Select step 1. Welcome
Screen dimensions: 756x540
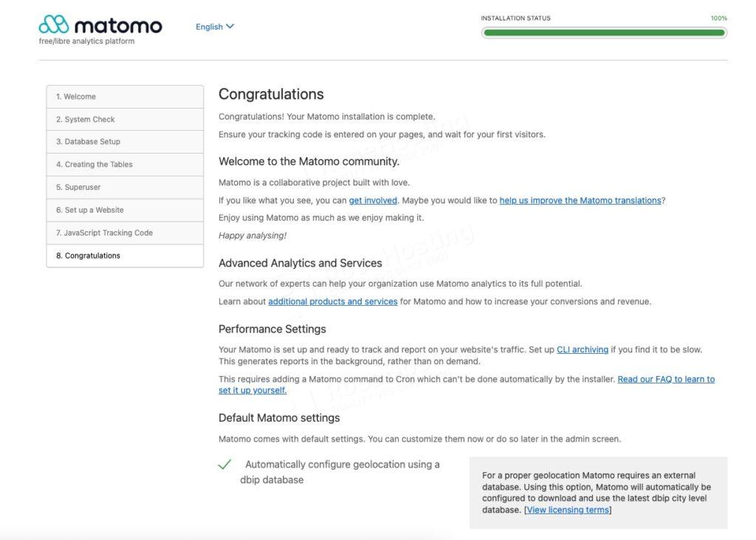(x=125, y=97)
